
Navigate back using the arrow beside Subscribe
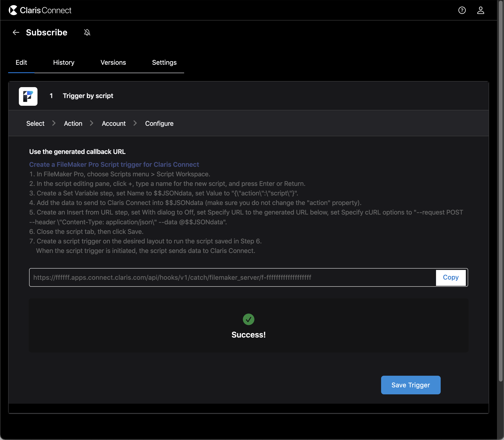[x=16, y=32]
